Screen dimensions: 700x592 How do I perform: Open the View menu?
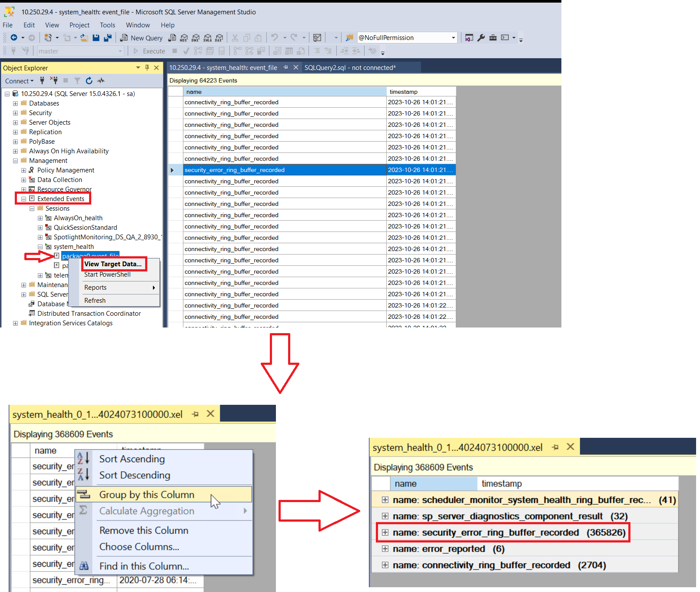[52, 25]
